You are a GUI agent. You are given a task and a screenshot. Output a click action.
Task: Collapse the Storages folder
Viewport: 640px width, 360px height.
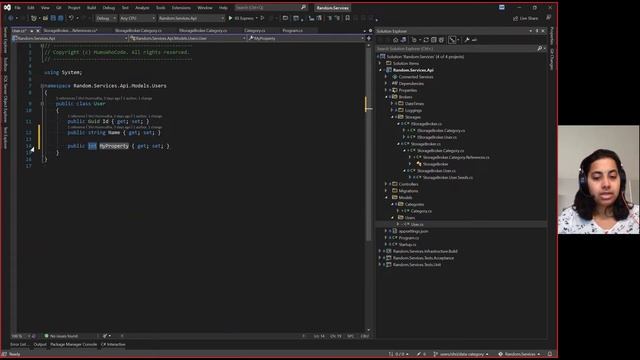pyautogui.click(x=391, y=117)
